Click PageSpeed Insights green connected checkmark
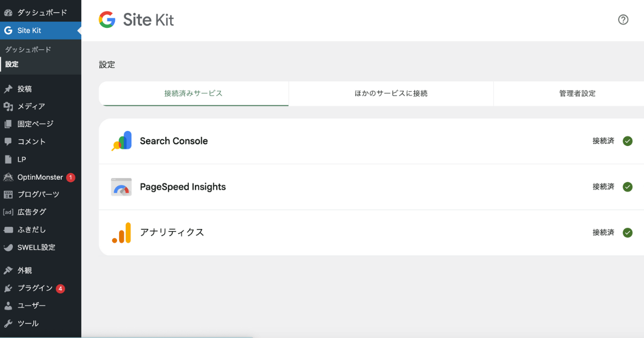644x338 pixels. 627,187
